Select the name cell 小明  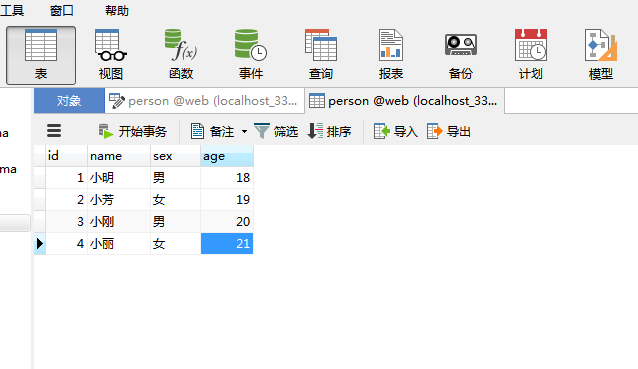[x=119, y=178]
